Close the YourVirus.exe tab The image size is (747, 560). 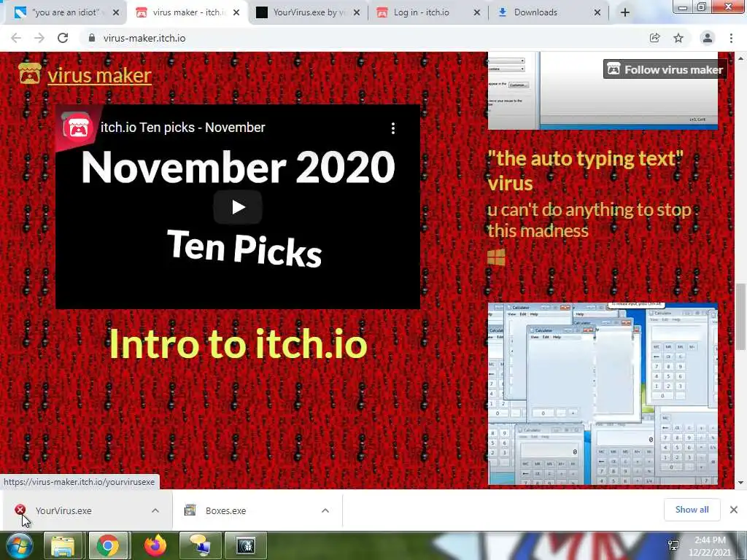click(x=356, y=13)
